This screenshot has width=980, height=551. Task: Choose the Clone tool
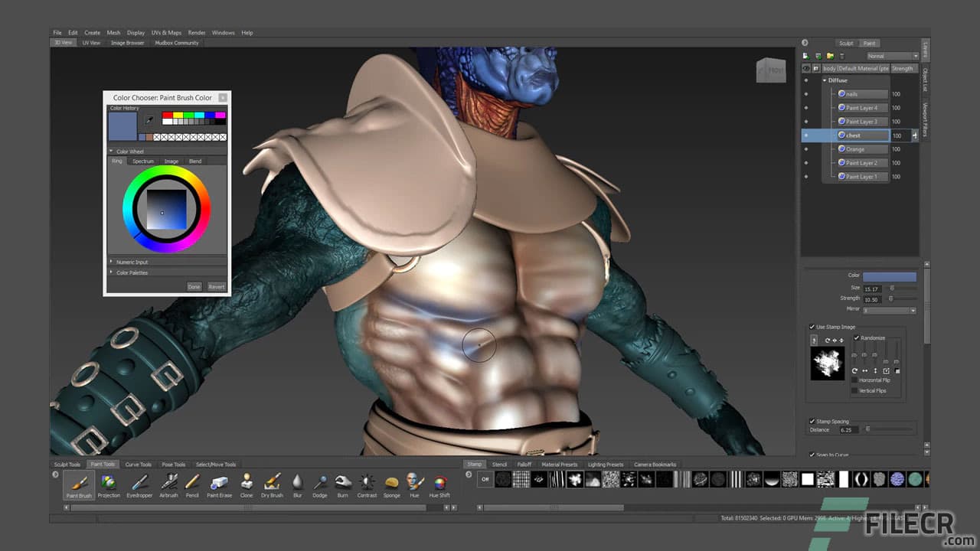245,484
